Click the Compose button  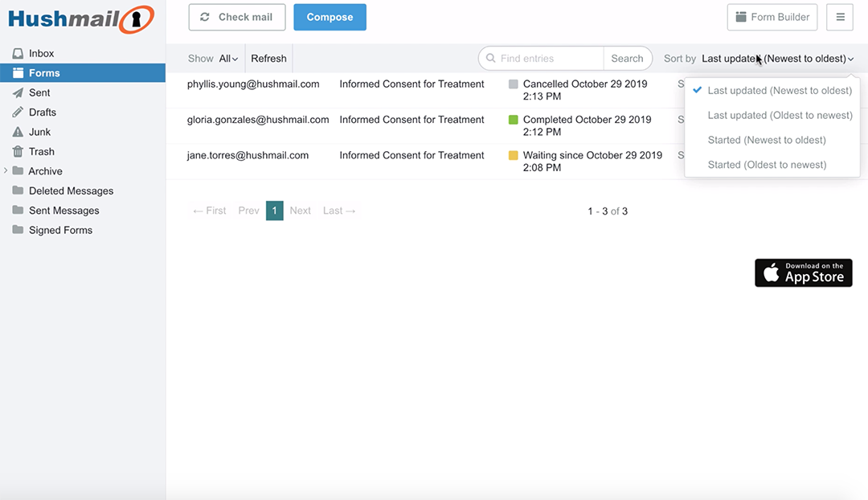(330, 18)
